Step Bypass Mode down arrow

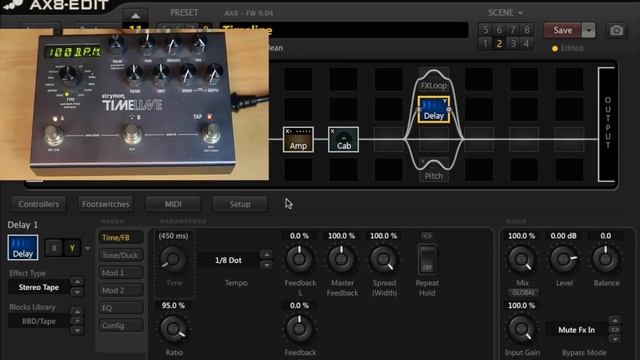coord(615,339)
